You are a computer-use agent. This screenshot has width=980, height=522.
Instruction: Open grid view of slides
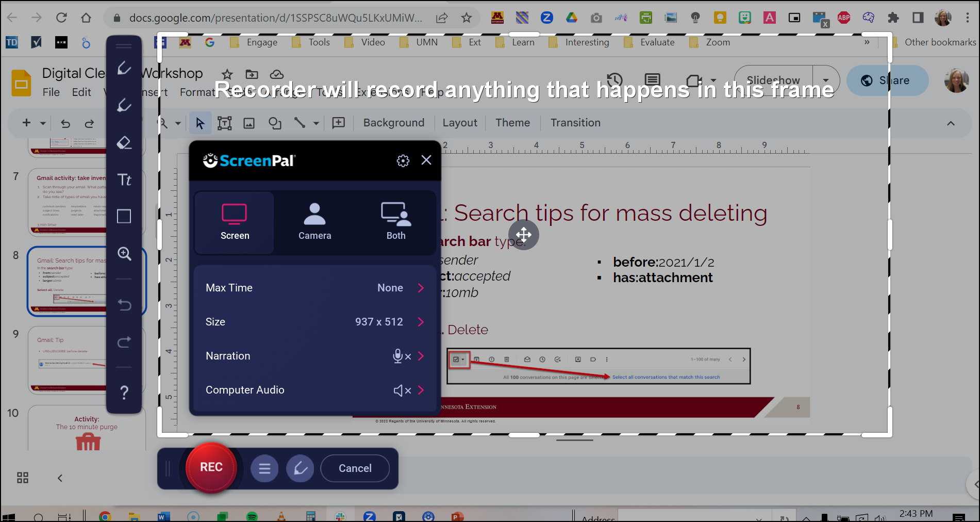pos(23,478)
